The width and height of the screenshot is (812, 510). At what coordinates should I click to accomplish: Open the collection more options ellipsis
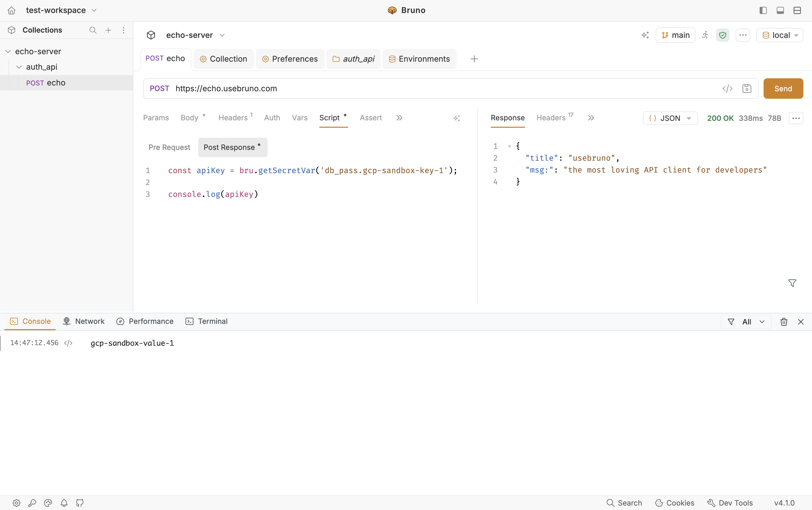tap(743, 35)
